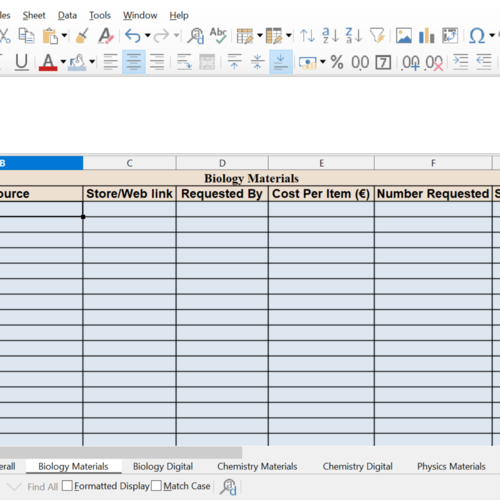Format cell as Number

pos(360,62)
